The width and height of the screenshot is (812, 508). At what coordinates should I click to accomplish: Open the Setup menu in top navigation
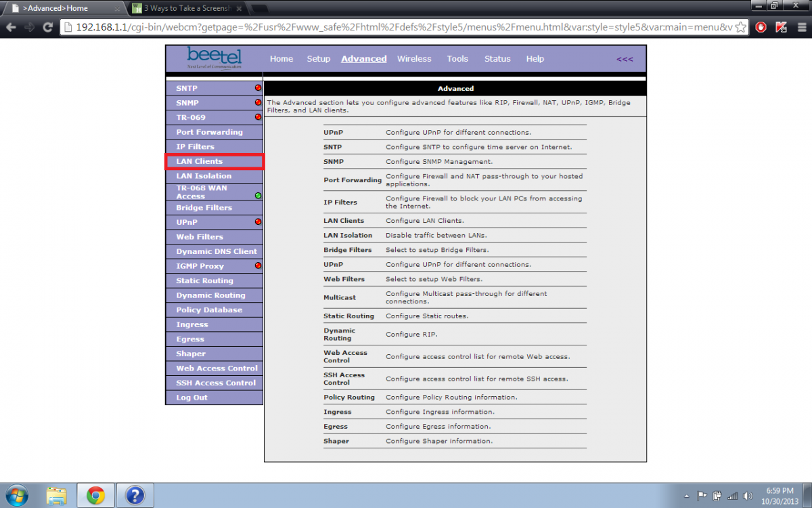[318, 59]
